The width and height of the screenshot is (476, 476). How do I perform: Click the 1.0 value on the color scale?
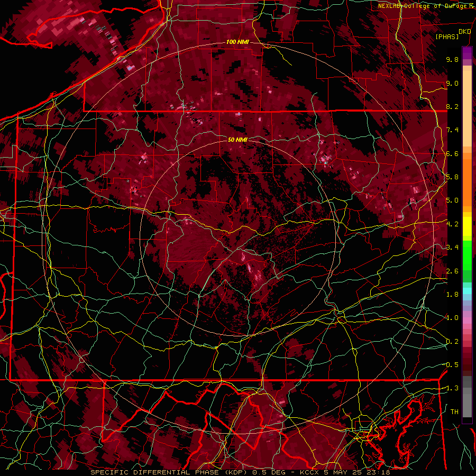(452, 318)
